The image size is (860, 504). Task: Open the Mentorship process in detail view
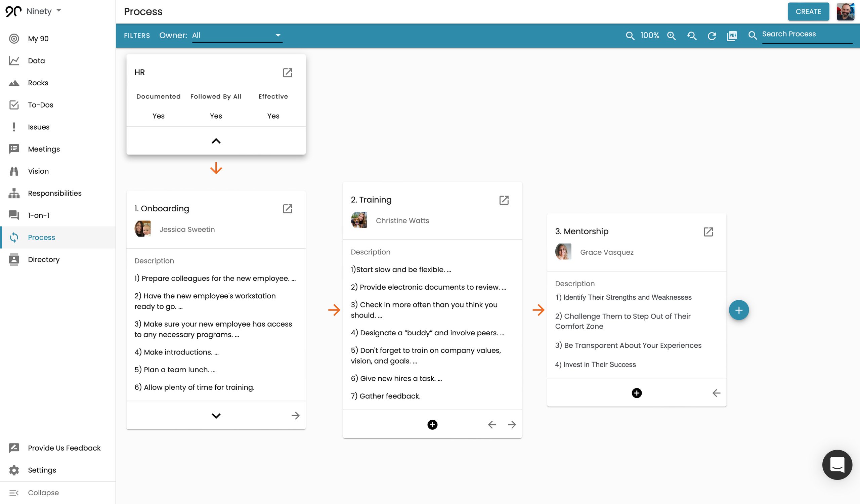click(x=708, y=232)
